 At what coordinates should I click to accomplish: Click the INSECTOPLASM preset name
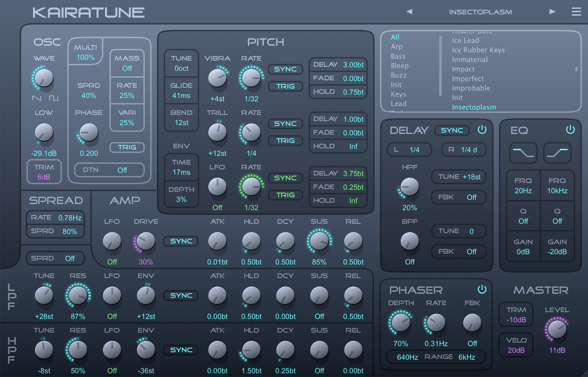click(480, 12)
